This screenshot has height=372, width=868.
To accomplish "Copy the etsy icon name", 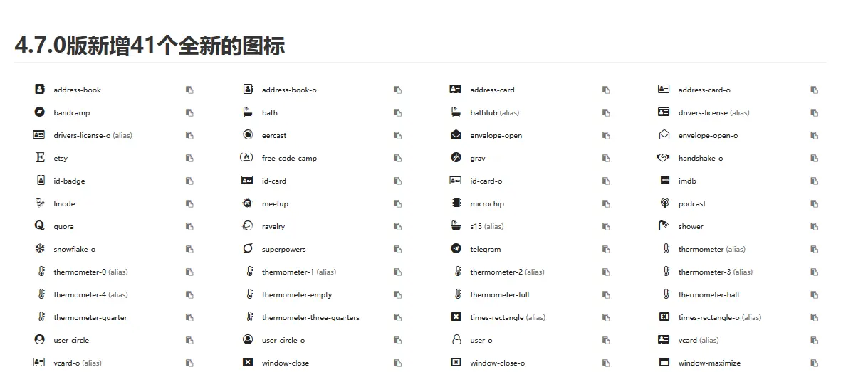I will tap(189, 158).
